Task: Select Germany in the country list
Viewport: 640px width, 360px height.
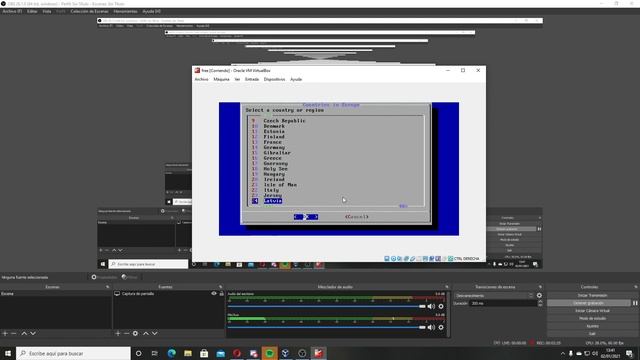Action: (274, 147)
